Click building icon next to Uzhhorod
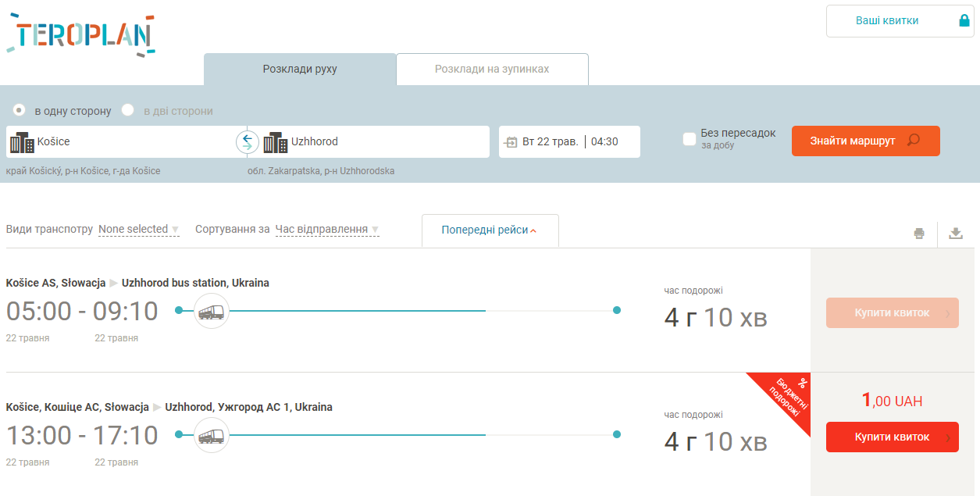This screenshot has height=496, width=980. pyautogui.click(x=276, y=142)
